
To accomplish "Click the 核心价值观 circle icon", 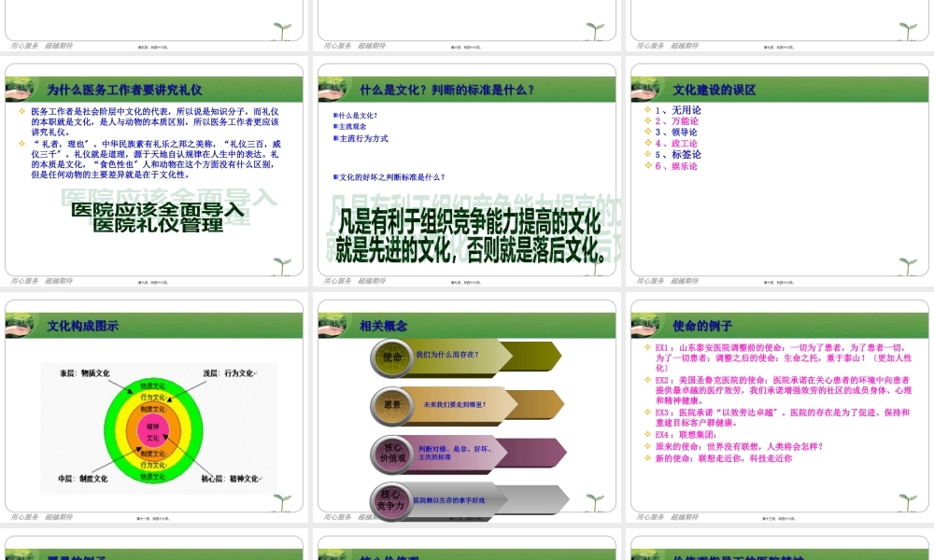I will pos(394,451).
